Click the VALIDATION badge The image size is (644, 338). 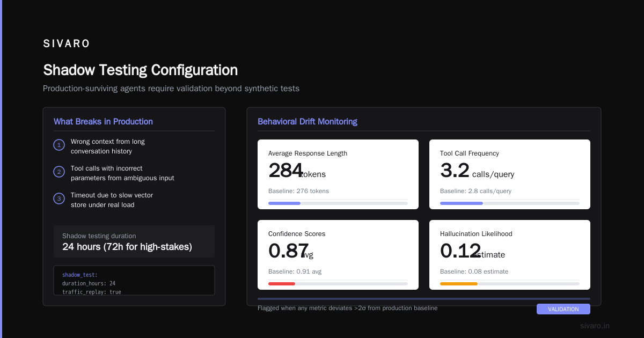click(563, 309)
